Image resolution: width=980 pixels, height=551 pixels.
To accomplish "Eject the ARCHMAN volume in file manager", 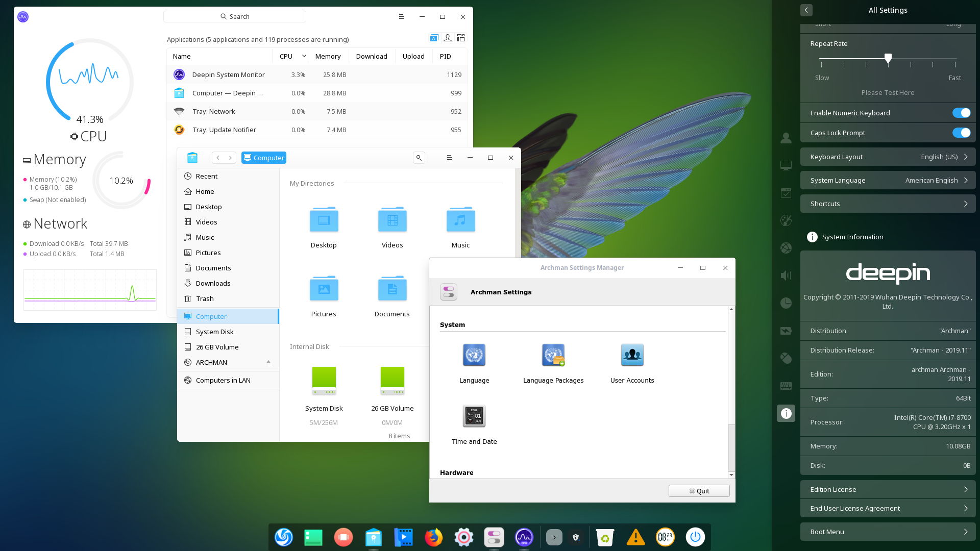I will click(x=268, y=362).
